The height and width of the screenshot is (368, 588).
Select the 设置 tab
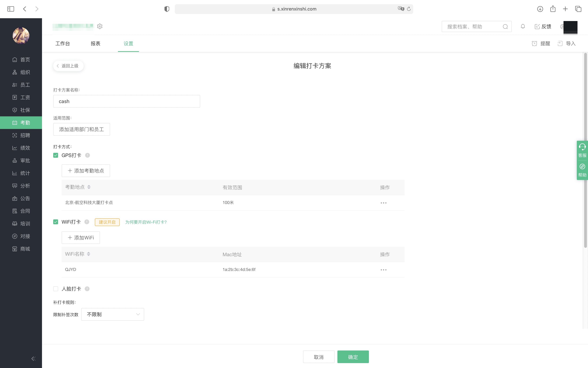click(x=128, y=44)
